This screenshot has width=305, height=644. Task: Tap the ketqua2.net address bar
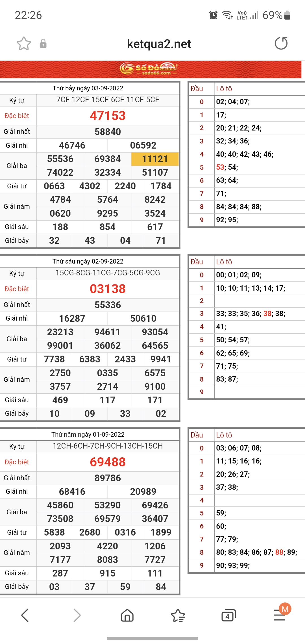click(x=159, y=44)
